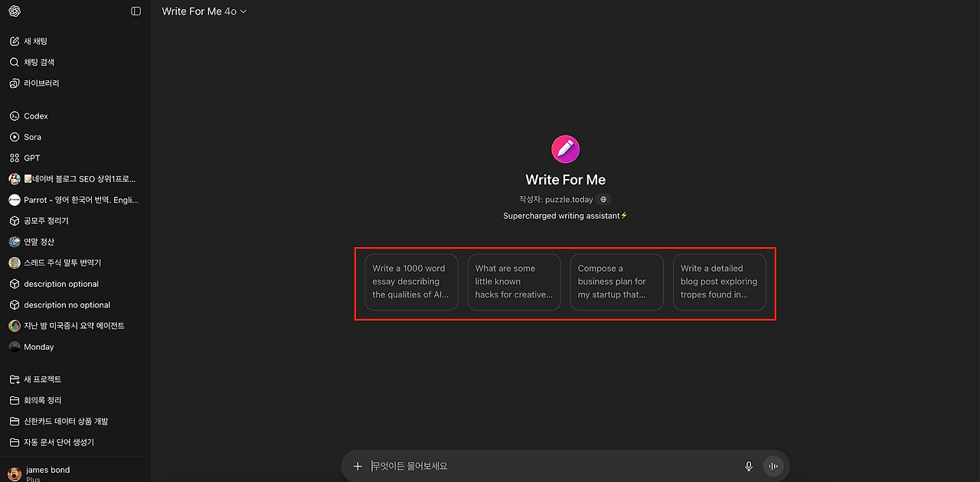The width and height of the screenshot is (980, 482).
Task: Select the detailed blog post prompt
Action: 719,282
